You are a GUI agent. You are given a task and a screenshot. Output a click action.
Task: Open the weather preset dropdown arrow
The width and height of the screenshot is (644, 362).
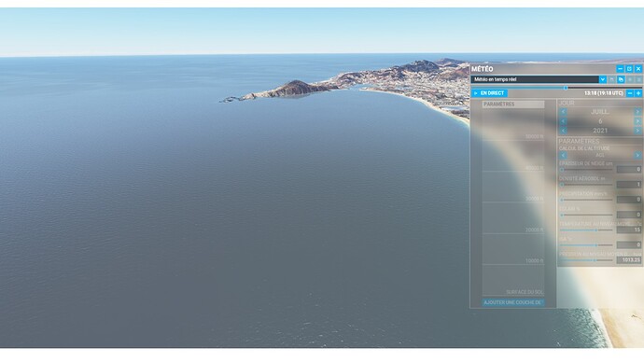tap(603, 79)
